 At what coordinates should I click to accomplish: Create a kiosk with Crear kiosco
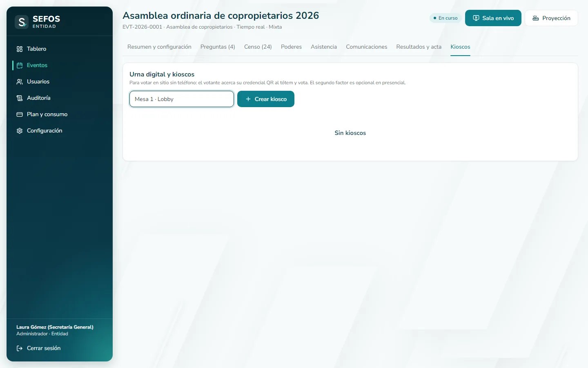pyautogui.click(x=266, y=99)
